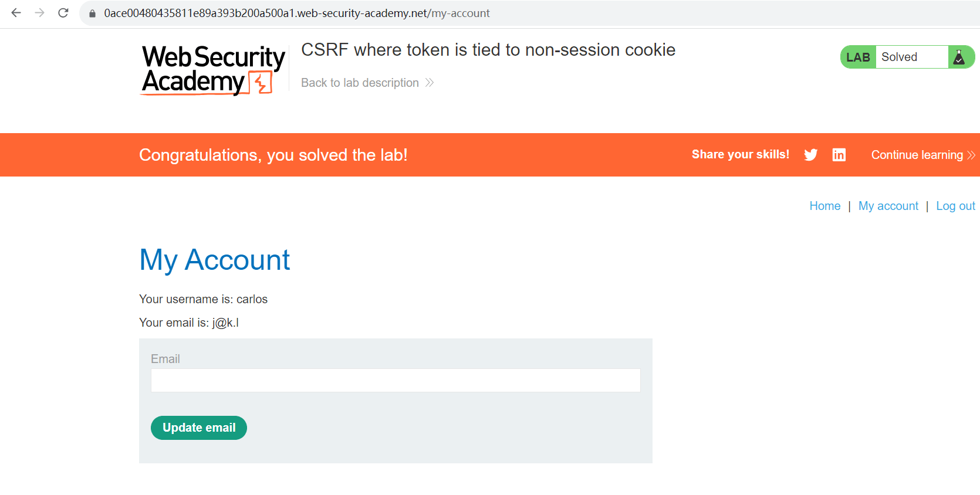Open the Home navigation link
This screenshot has height=495, width=980.
pyautogui.click(x=824, y=206)
